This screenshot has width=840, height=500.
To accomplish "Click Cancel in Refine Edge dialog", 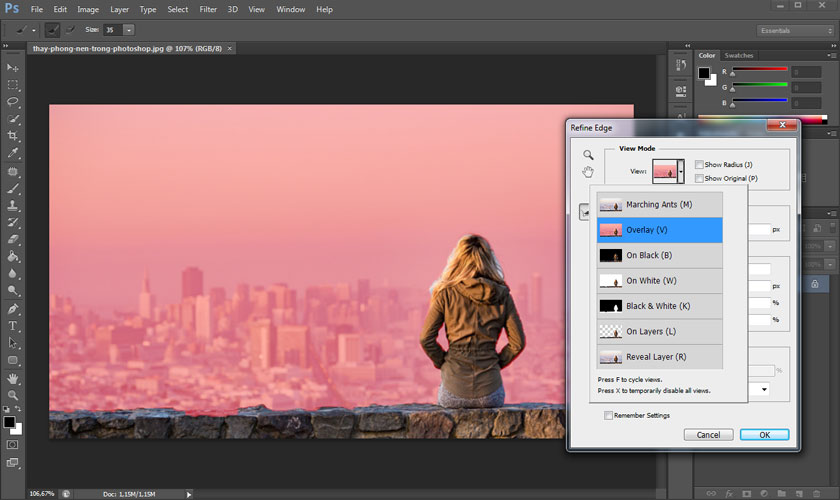I will (x=708, y=435).
